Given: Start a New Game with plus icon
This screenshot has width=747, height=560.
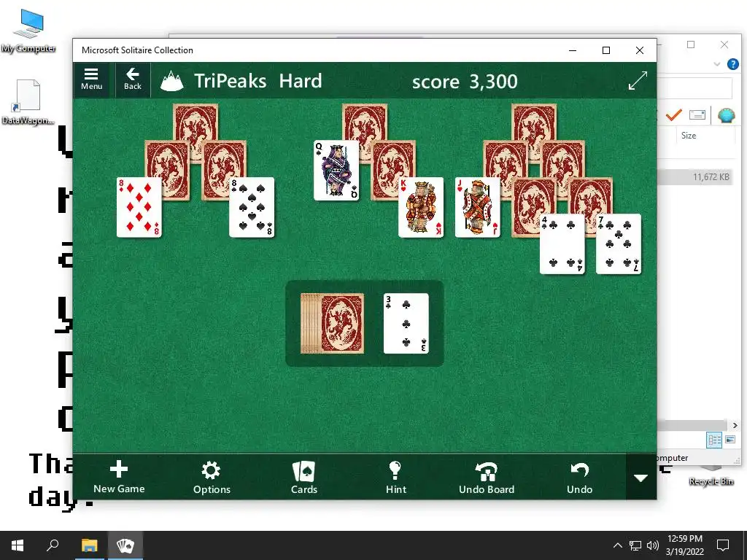Looking at the screenshot, I should coord(119,477).
